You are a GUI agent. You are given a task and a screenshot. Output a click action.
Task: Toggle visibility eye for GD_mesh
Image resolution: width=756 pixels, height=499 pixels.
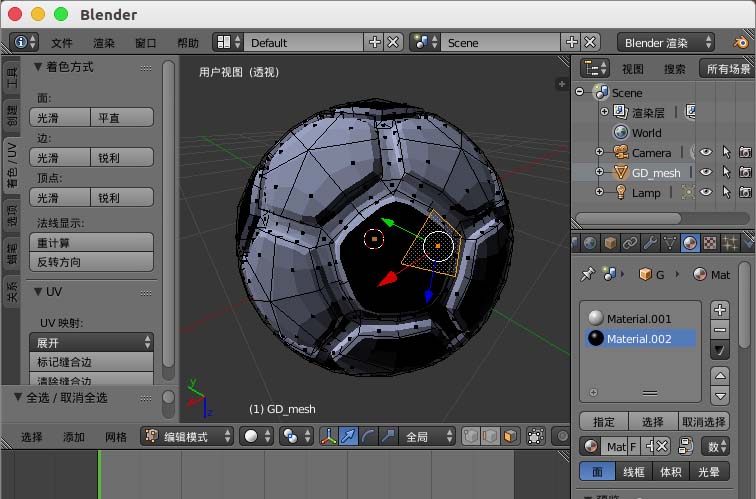[x=705, y=172]
